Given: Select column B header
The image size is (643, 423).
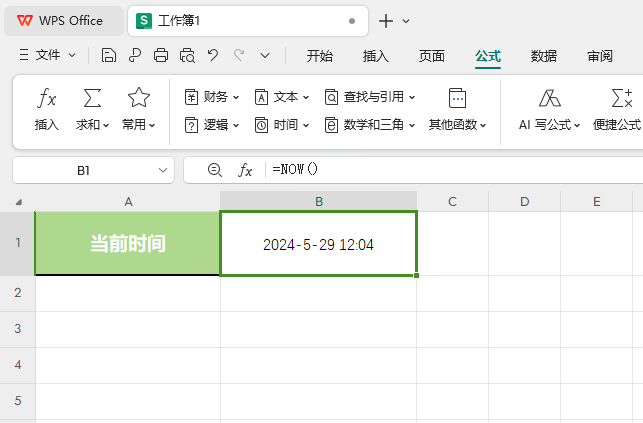Looking at the screenshot, I should click(x=319, y=202).
